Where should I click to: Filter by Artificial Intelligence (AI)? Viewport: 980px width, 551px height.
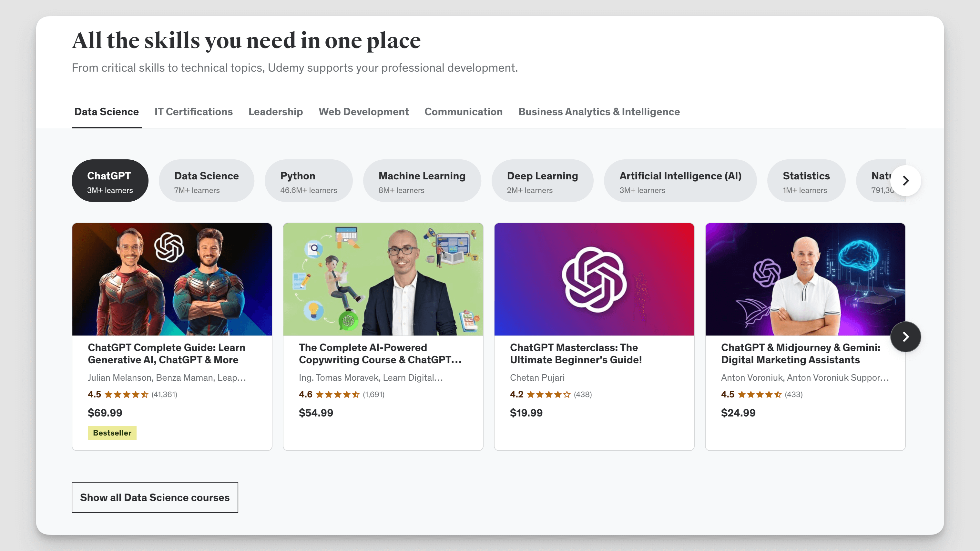[680, 181]
